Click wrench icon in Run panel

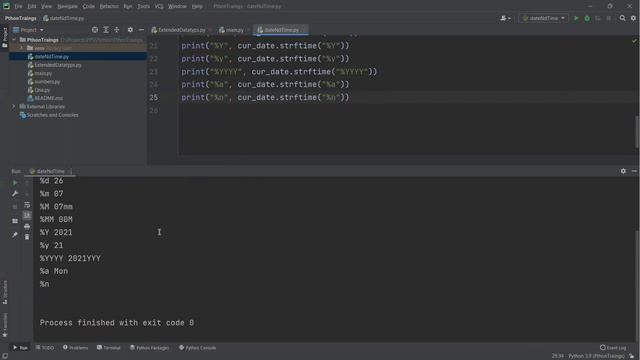point(15,193)
